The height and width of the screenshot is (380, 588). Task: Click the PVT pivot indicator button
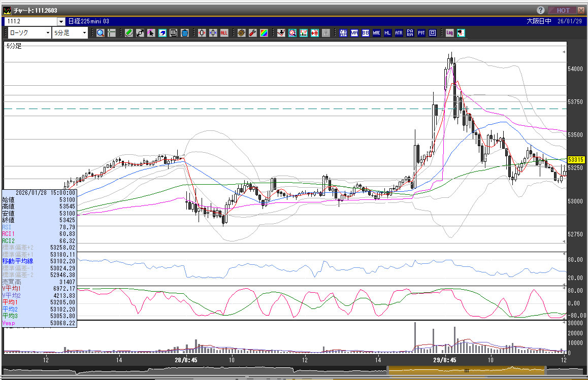(421, 33)
